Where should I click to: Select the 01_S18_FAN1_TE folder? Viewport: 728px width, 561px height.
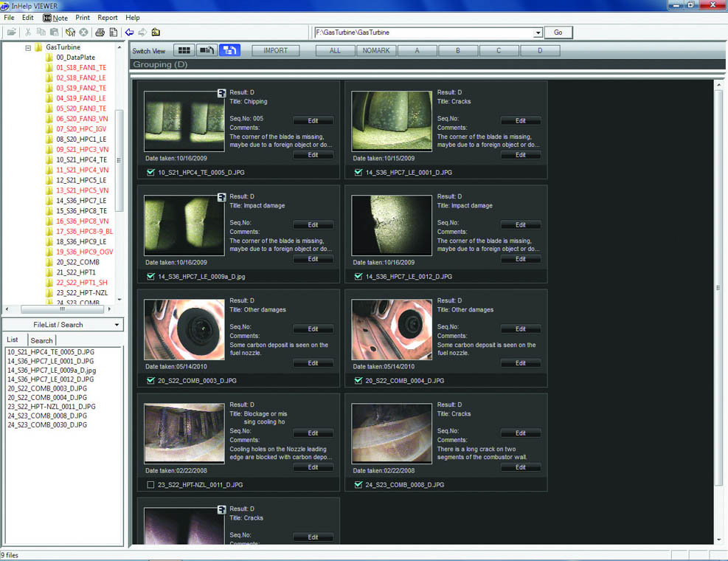81,68
